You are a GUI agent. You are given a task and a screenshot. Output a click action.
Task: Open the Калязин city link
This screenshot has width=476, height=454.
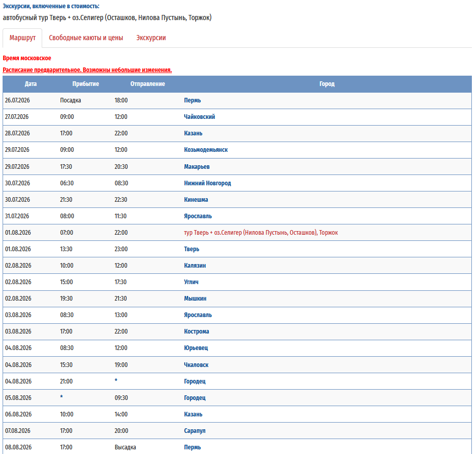point(195,266)
